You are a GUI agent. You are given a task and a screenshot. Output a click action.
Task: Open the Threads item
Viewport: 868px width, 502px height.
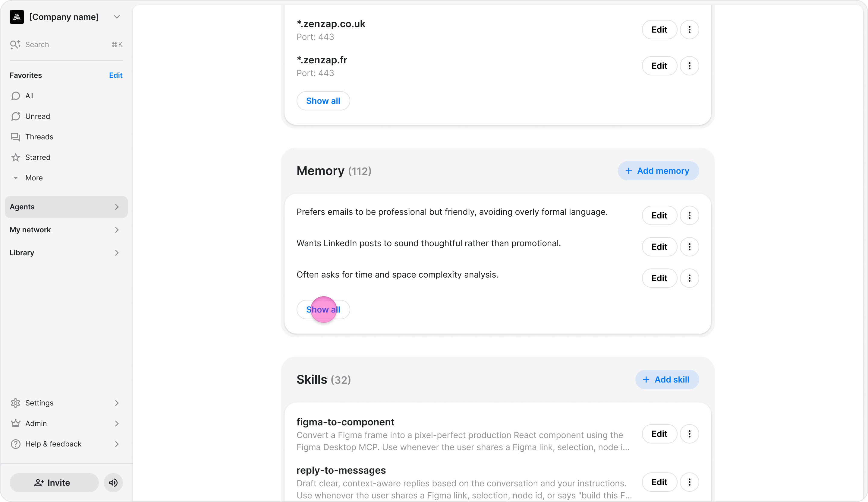pyautogui.click(x=66, y=137)
